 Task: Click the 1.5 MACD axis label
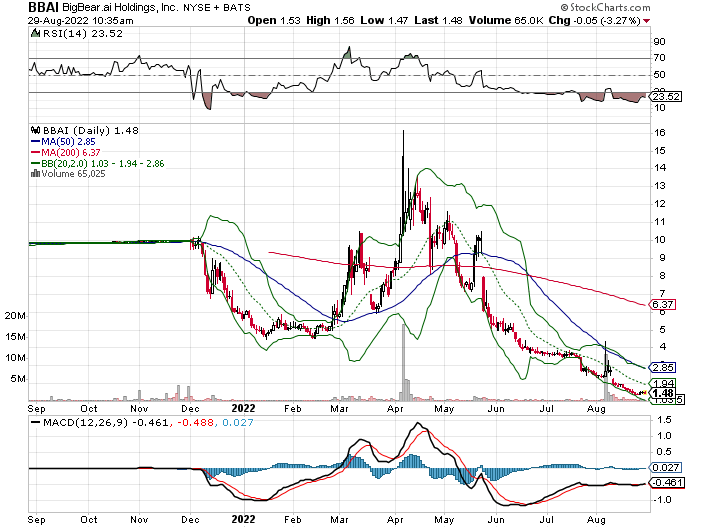click(664, 420)
